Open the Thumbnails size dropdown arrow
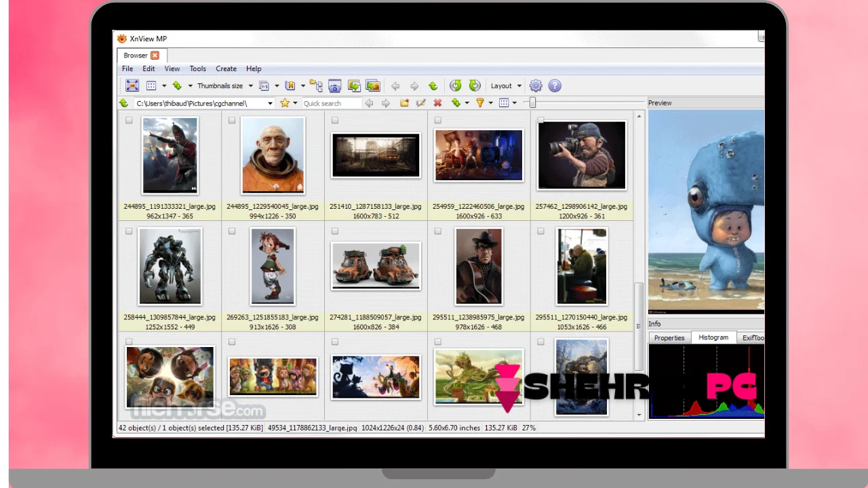Image resolution: width=868 pixels, height=488 pixels. click(250, 86)
